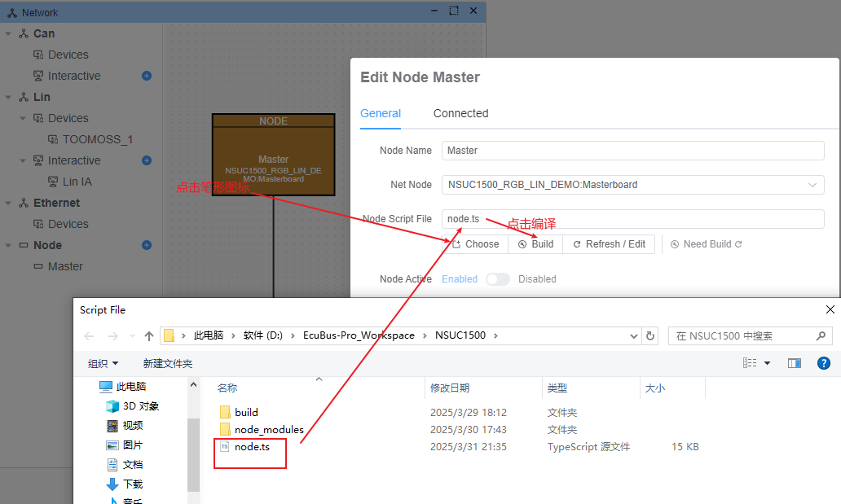Image resolution: width=841 pixels, height=504 pixels.
Task: Toggle preview pane in file dialog
Action: (x=795, y=363)
